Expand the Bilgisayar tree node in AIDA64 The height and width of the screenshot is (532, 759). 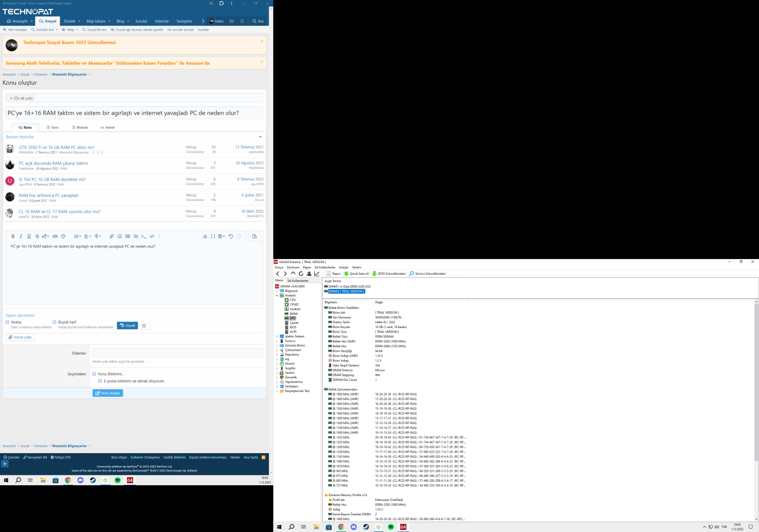(x=277, y=291)
